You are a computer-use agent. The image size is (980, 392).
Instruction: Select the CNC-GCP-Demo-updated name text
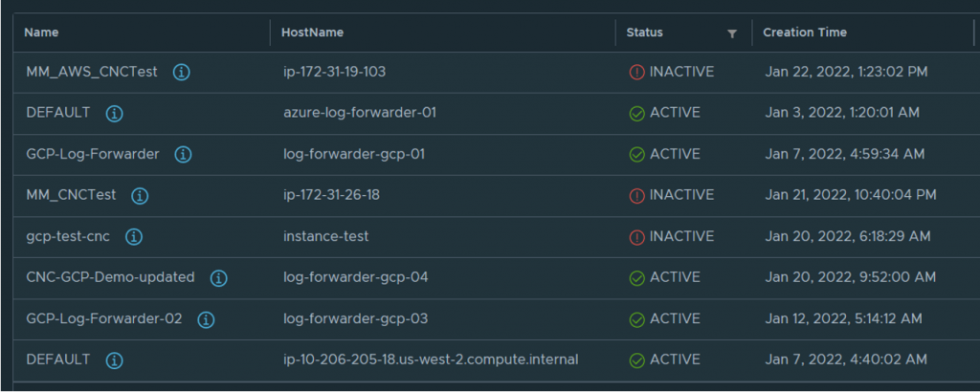point(110,277)
